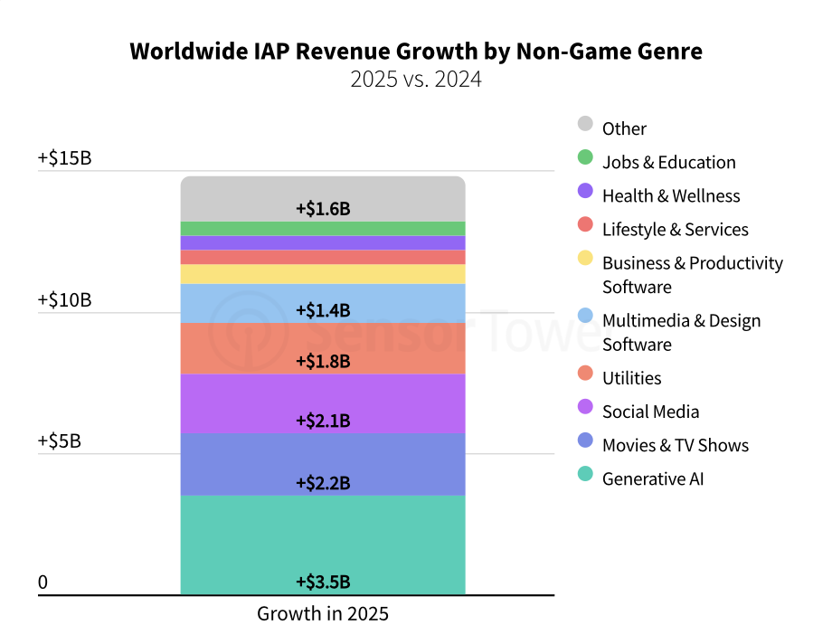Click the Business & Productivity yellow legend dot
The height and width of the screenshot is (644, 832).
point(585,258)
